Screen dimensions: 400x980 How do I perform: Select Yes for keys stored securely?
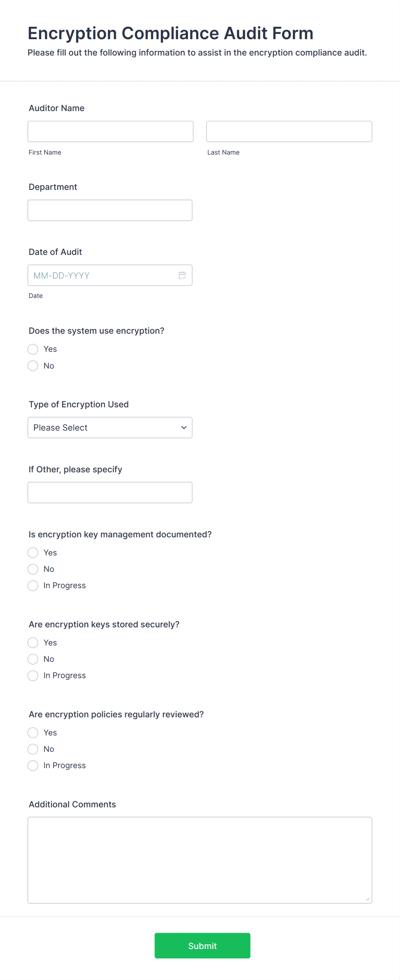[x=33, y=643]
